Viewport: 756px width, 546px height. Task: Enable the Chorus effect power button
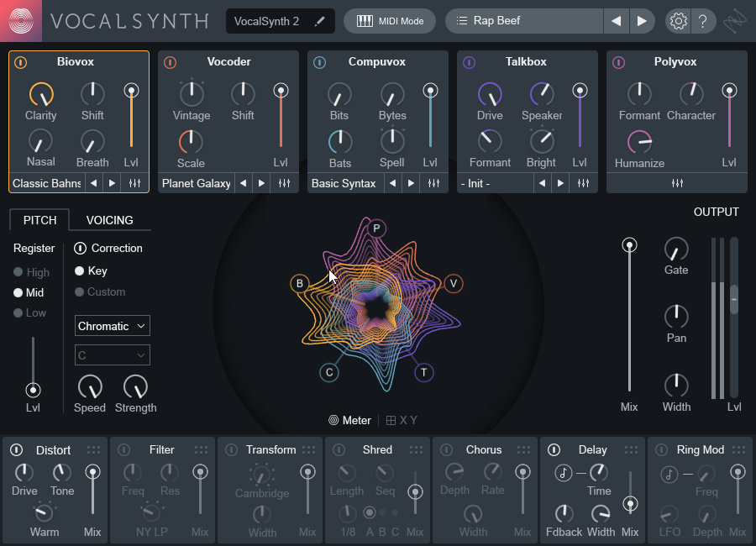[x=447, y=449]
